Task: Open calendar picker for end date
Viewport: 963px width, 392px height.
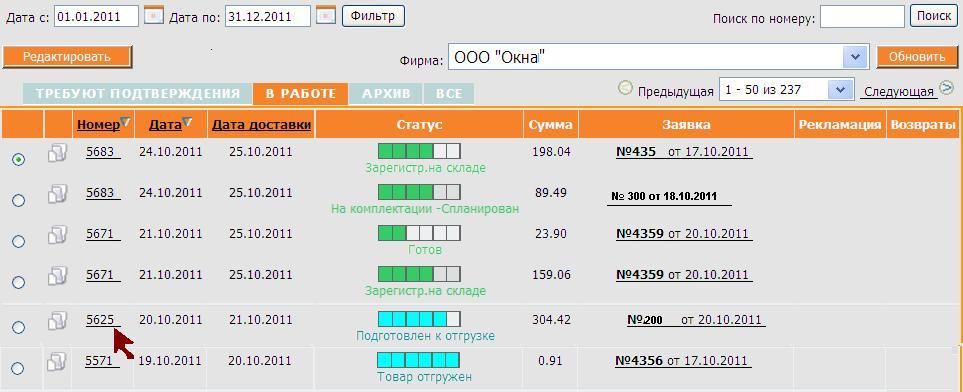Action: click(x=326, y=15)
